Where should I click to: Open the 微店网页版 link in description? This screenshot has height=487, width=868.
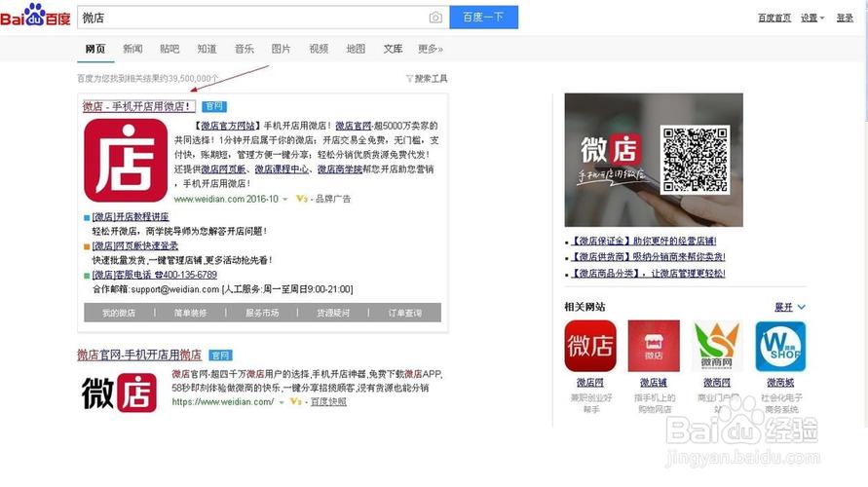pos(223,169)
